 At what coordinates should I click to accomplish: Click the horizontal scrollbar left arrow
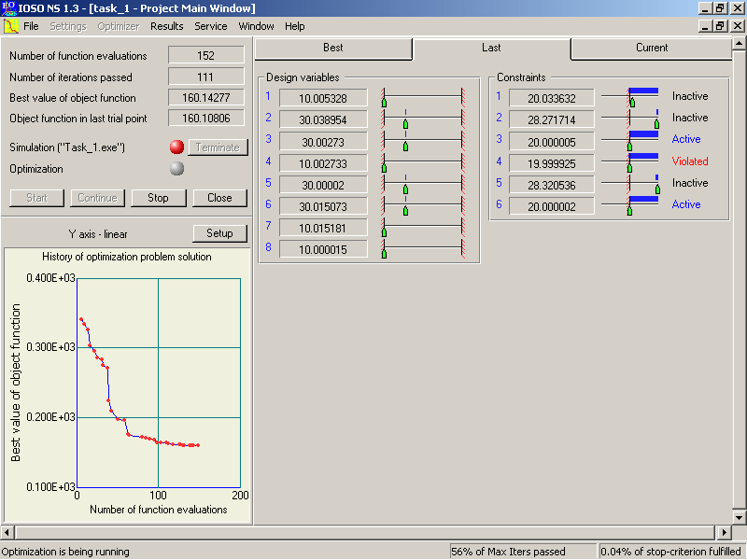tap(7, 532)
